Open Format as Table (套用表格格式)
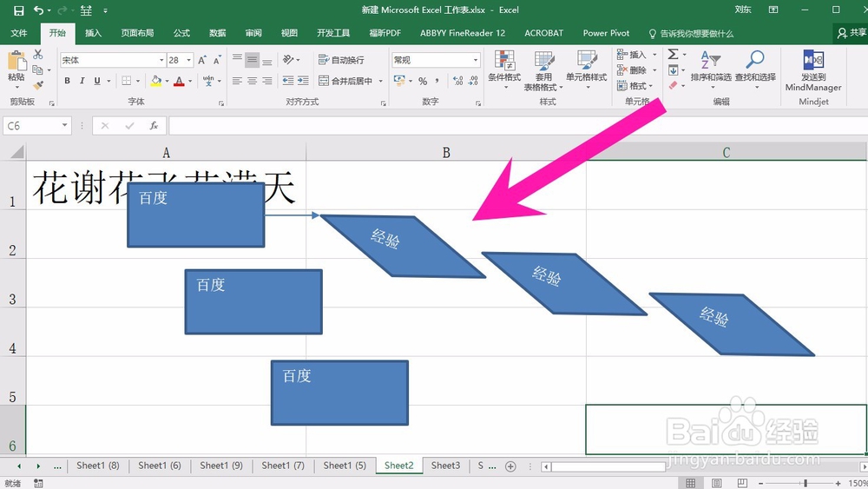This screenshot has width=868, height=489. pos(543,70)
